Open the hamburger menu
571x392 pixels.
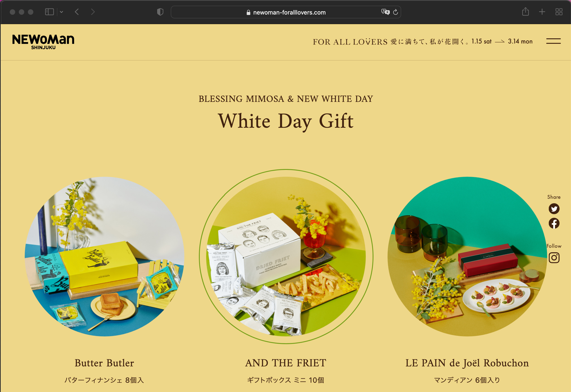(553, 41)
